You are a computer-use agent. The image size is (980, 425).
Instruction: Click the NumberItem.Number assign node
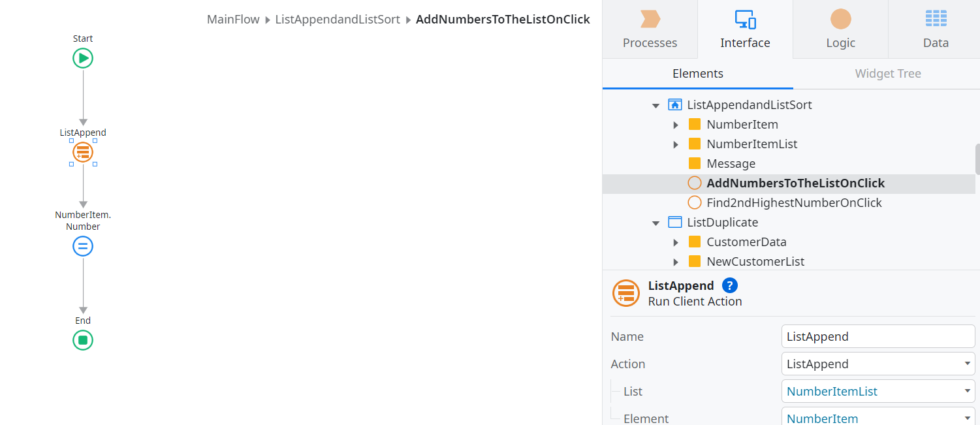point(83,246)
